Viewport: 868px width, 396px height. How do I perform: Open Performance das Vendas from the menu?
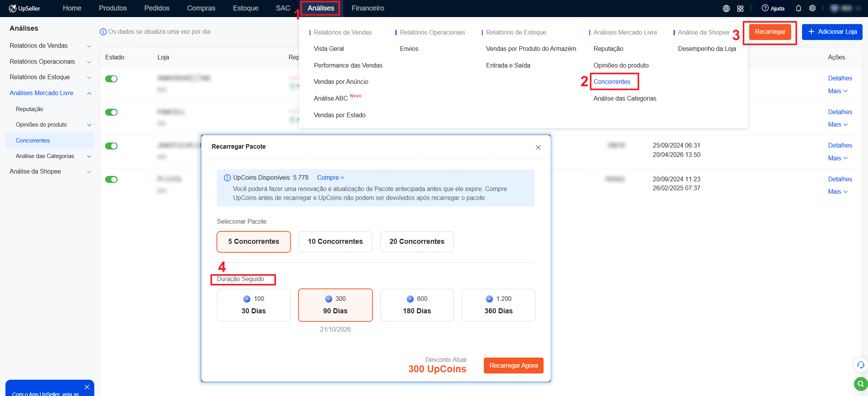pyautogui.click(x=348, y=65)
